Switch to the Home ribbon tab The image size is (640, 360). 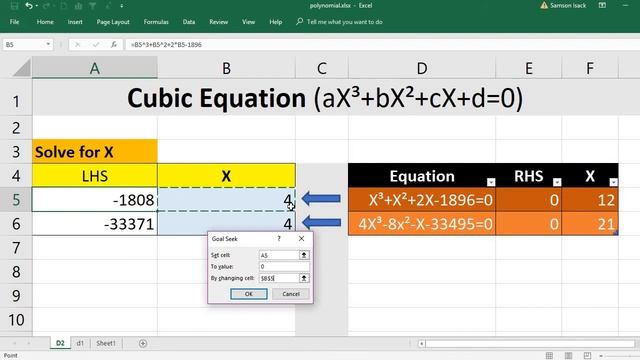tap(45, 22)
